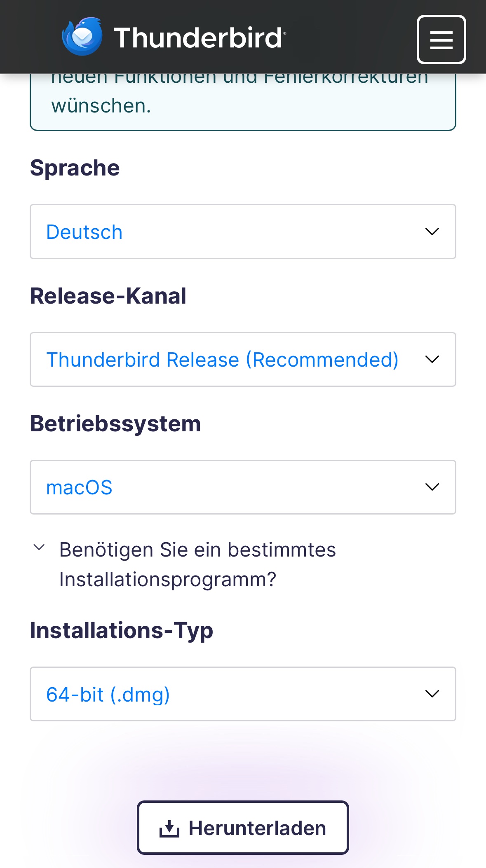Click the Release-Kanal heading label
The height and width of the screenshot is (868, 486).
coord(108,296)
